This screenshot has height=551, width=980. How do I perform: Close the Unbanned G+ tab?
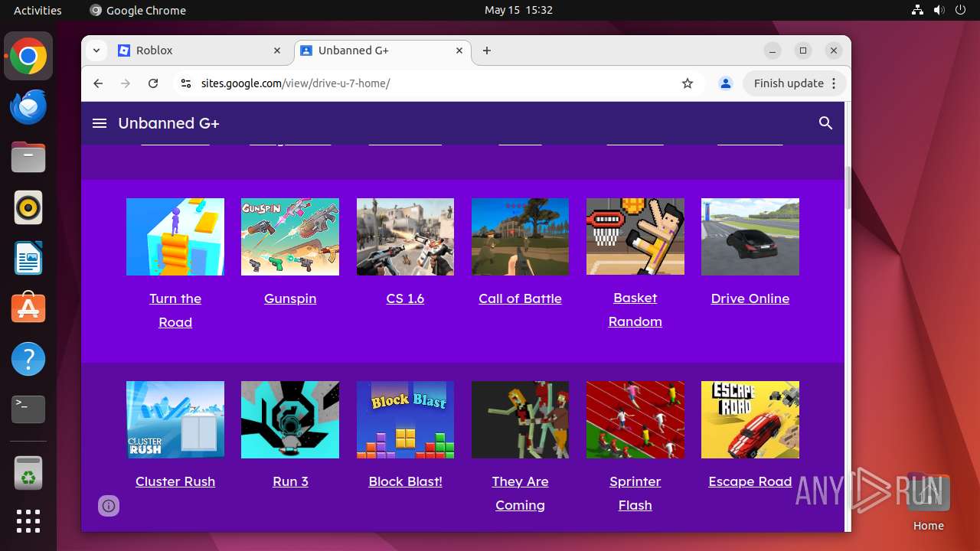(x=459, y=51)
